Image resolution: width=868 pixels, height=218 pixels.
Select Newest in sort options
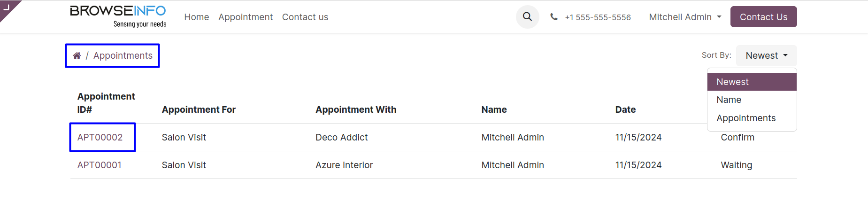click(732, 82)
